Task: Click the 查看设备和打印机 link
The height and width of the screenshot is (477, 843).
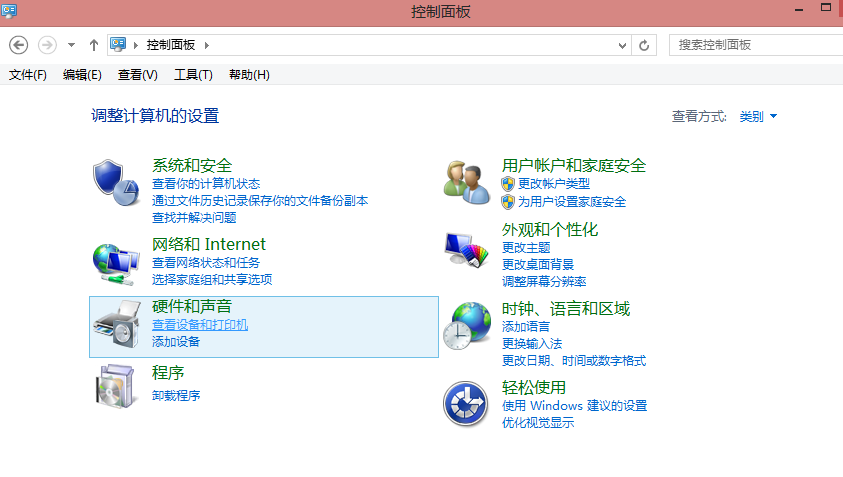Action: tap(200, 325)
